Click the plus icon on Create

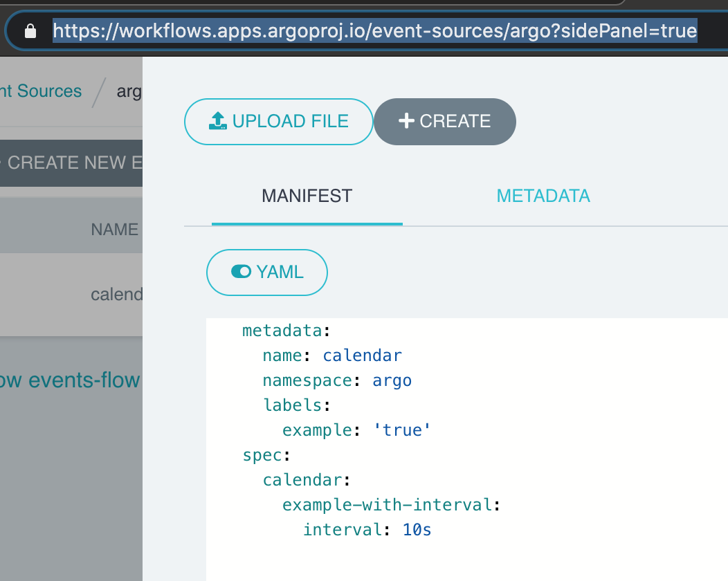[406, 121]
